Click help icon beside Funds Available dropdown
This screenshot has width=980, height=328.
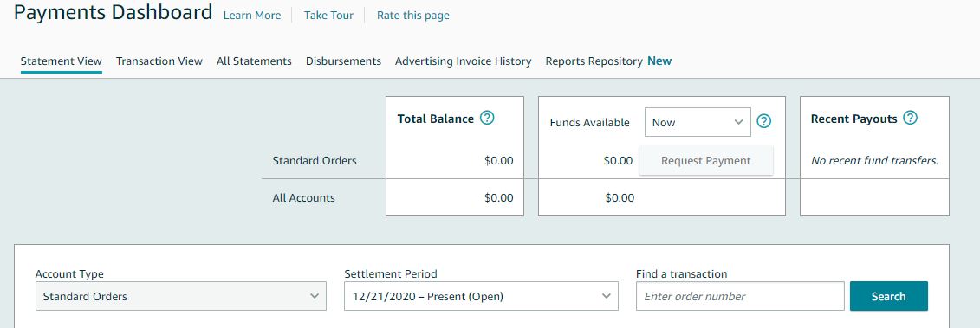[x=763, y=121]
